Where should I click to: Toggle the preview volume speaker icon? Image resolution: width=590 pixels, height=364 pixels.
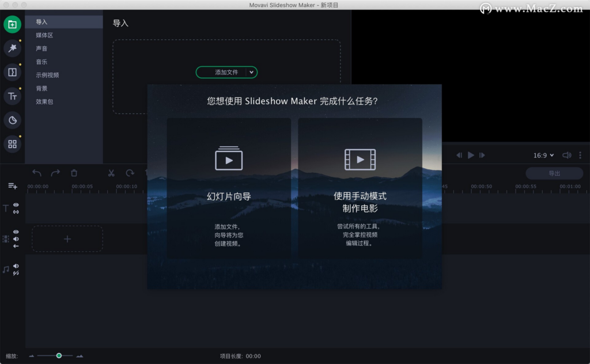click(567, 155)
